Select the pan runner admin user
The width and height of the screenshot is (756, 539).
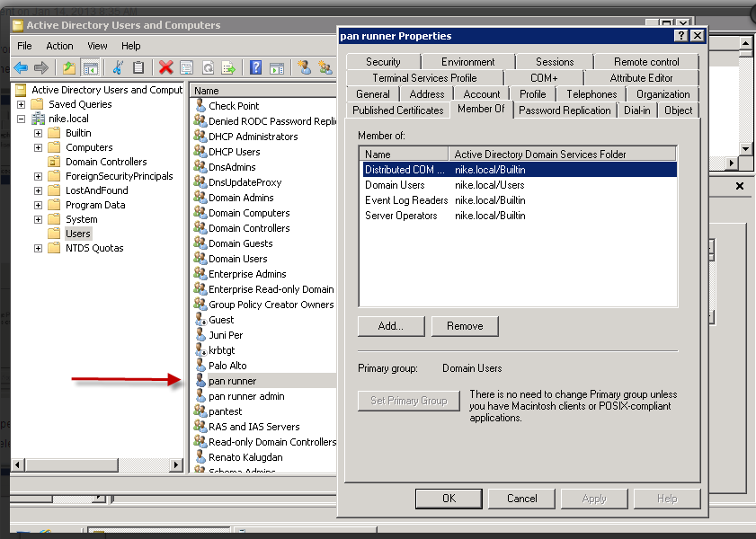pyautogui.click(x=246, y=396)
